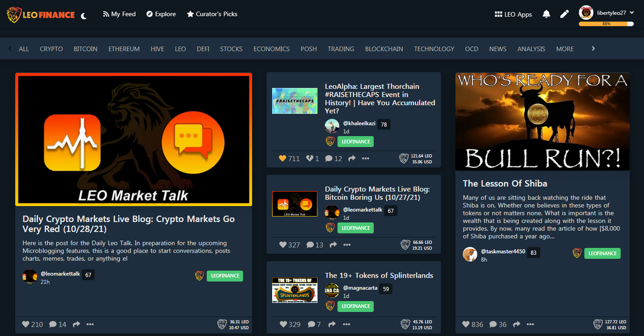
Task: Toggle dark mode with the moon icon
Action: 84,16
